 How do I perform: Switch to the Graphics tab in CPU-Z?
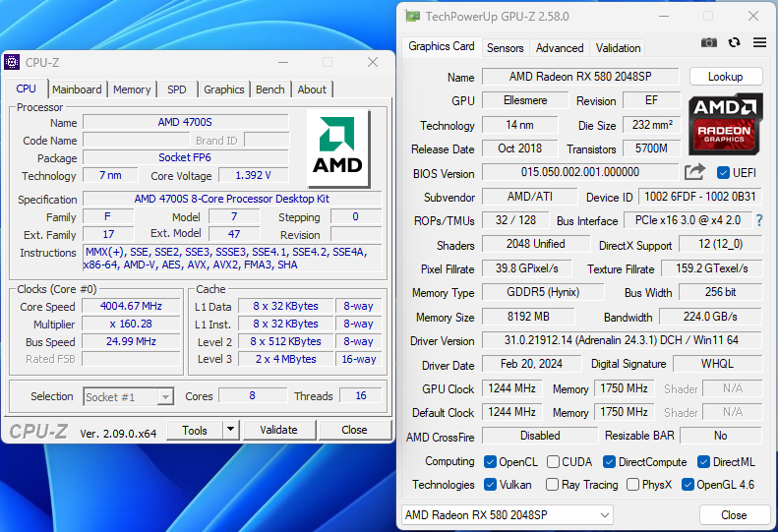(x=224, y=89)
